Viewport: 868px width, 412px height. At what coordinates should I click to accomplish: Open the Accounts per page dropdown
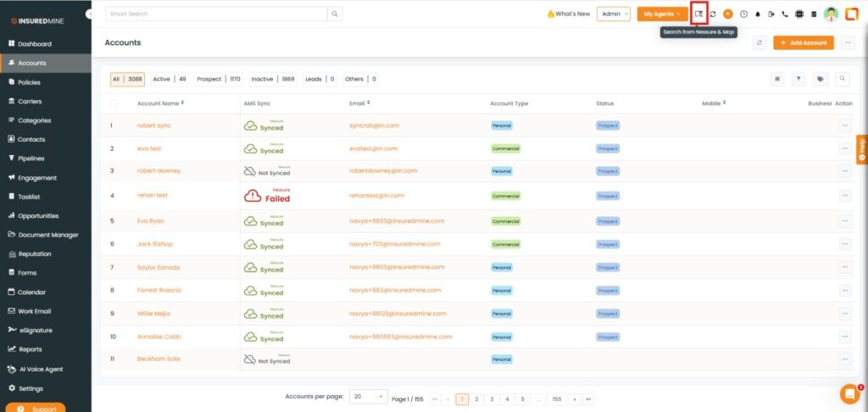click(369, 397)
